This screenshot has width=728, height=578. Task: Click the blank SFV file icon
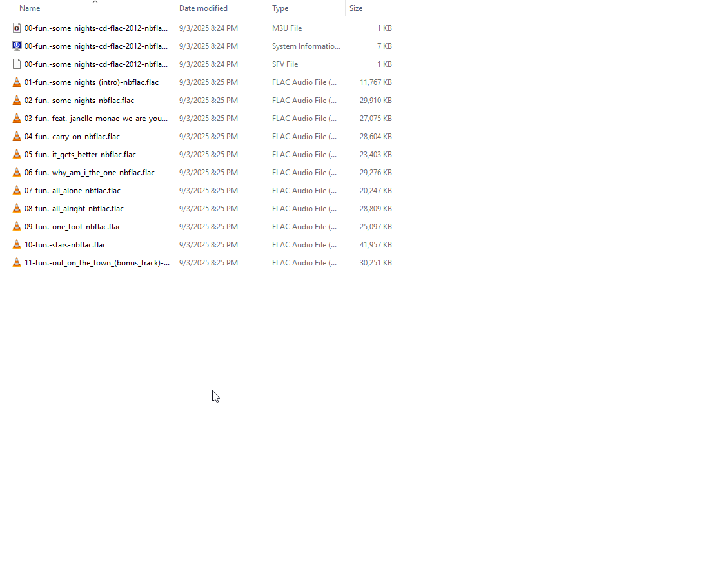17,64
